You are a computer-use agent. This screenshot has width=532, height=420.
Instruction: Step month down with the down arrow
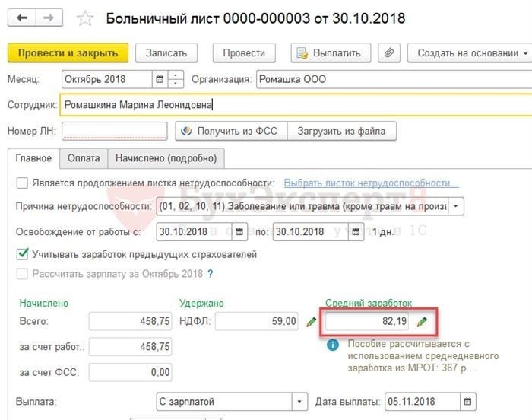176,84
